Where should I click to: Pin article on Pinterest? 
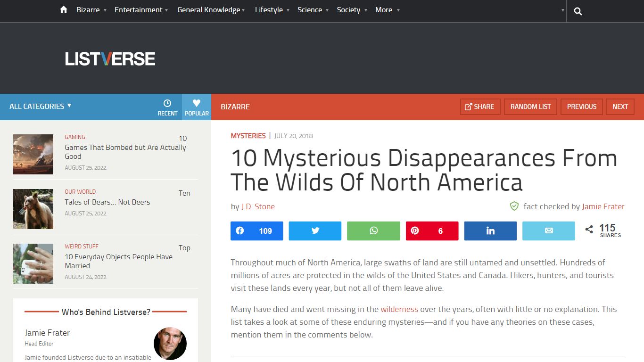click(432, 231)
